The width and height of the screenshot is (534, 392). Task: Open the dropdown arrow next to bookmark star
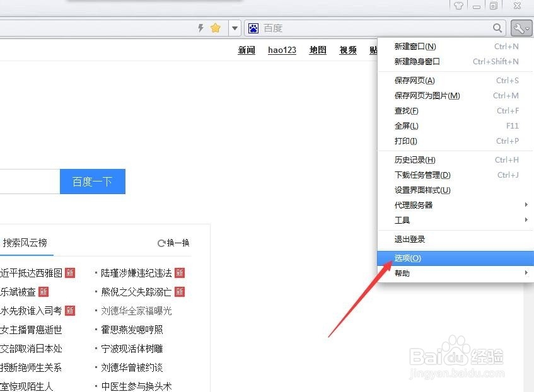(233, 28)
